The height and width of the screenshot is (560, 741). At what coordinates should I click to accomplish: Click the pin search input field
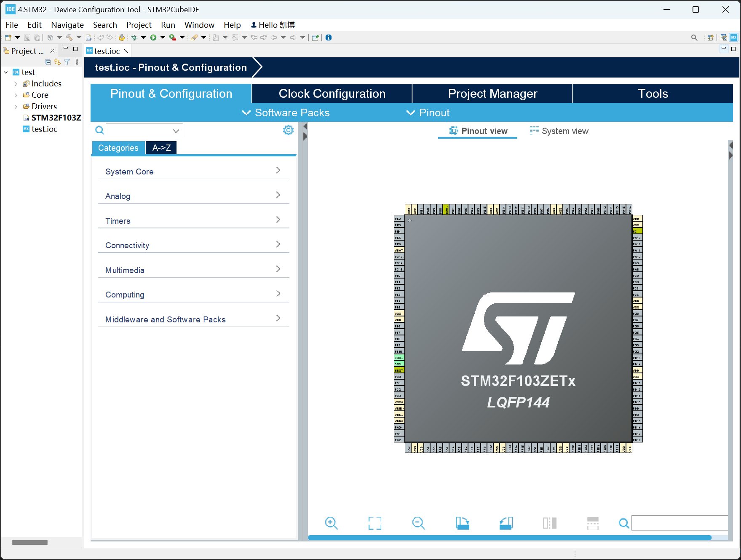[x=679, y=523]
